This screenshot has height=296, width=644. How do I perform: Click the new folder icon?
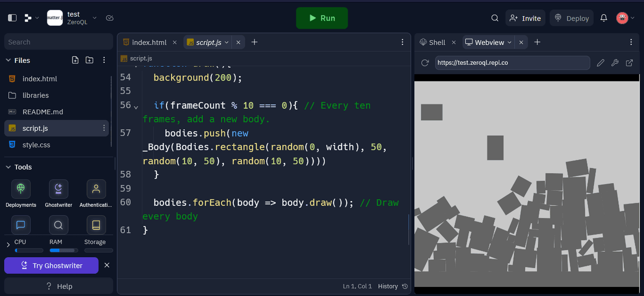pyautogui.click(x=90, y=60)
